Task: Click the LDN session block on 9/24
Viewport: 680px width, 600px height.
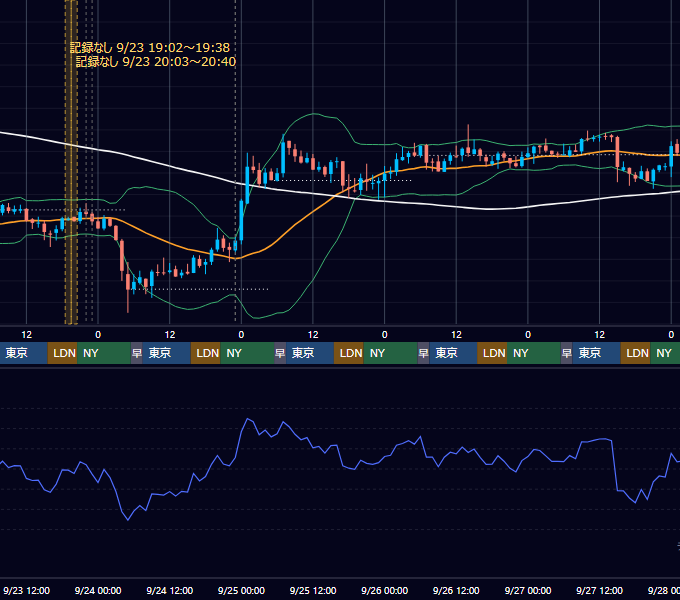Action: click(206, 353)
